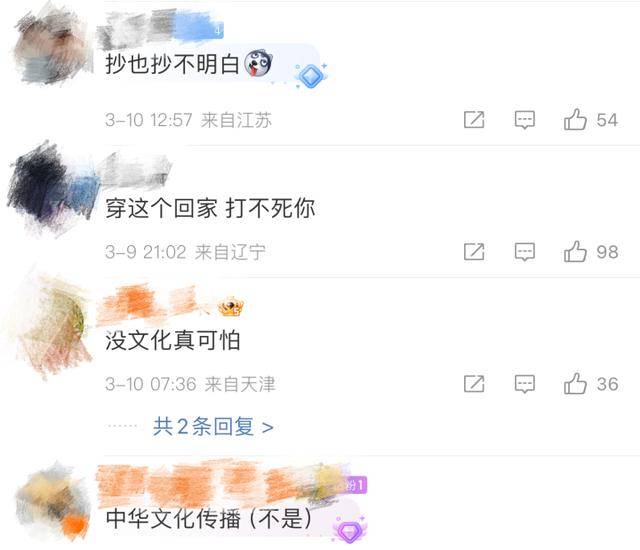Screen dimensions: 640x550
Task: Share the 抄也抄不明白 comment
Action: 474,120
